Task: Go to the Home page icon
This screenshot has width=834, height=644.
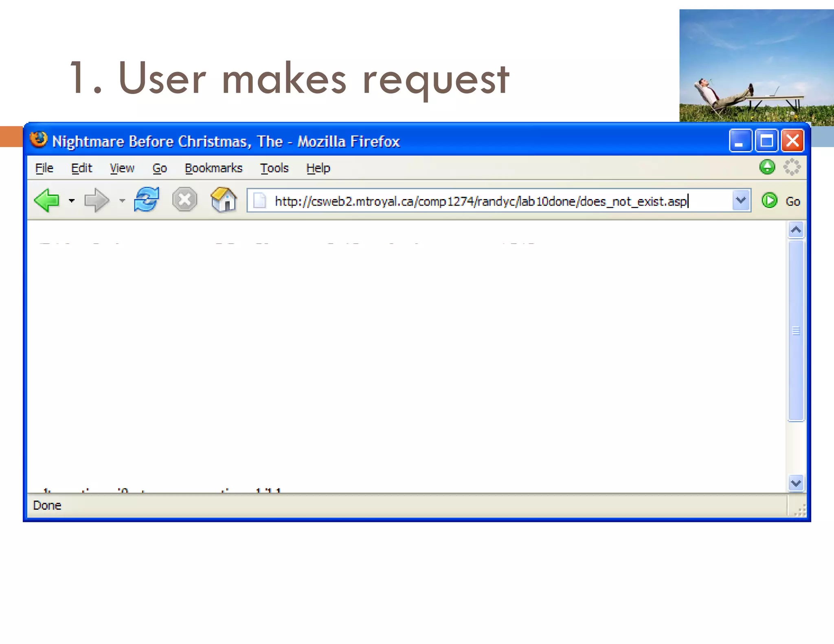Action: point(224,199)
